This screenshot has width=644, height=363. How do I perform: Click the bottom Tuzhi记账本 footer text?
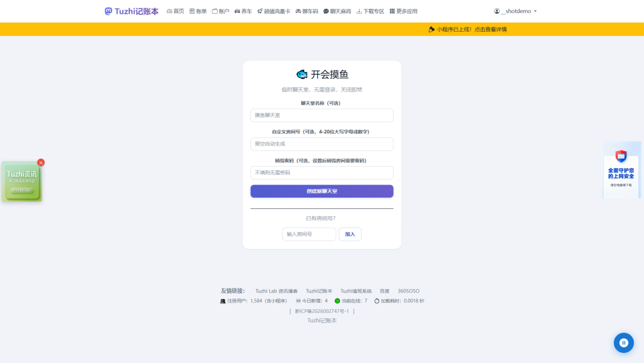point(321,321)
